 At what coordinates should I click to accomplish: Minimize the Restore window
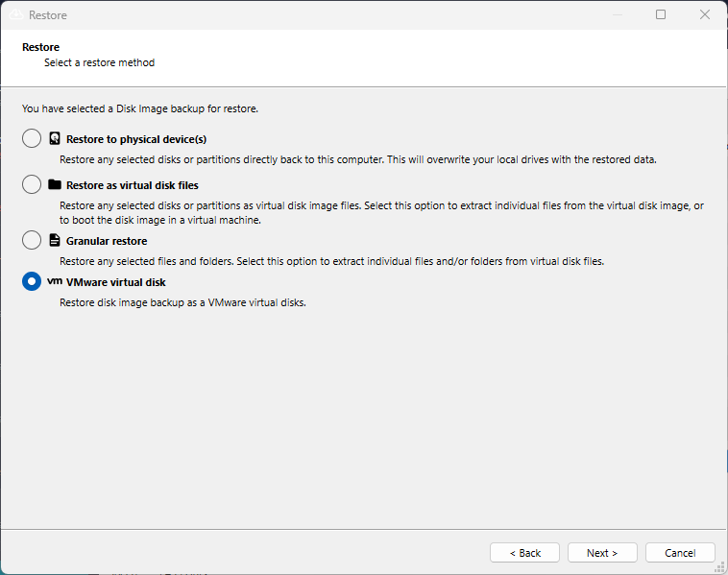(616, 15)
